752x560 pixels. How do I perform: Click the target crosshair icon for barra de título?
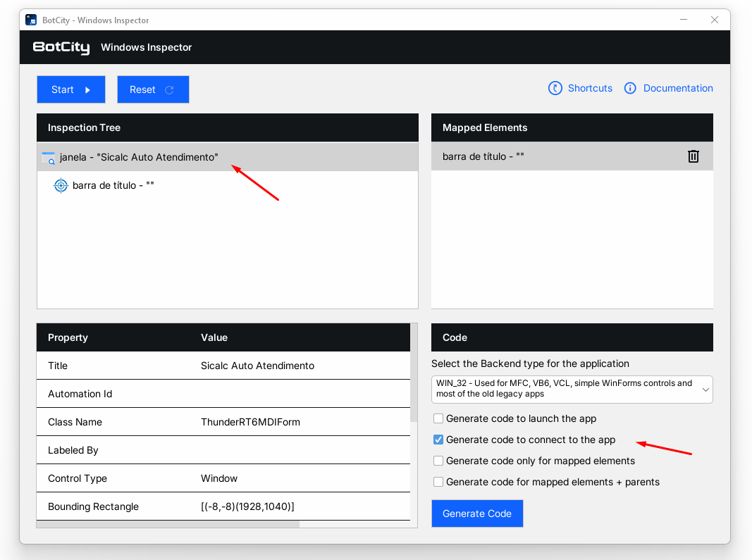pyautogui.click(x=61, y=186)
